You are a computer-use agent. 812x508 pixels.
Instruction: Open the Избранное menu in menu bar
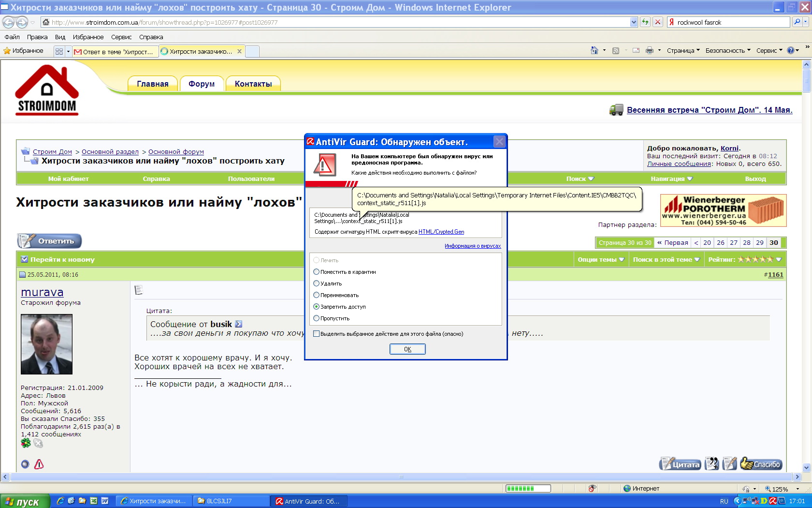(88, 37)
